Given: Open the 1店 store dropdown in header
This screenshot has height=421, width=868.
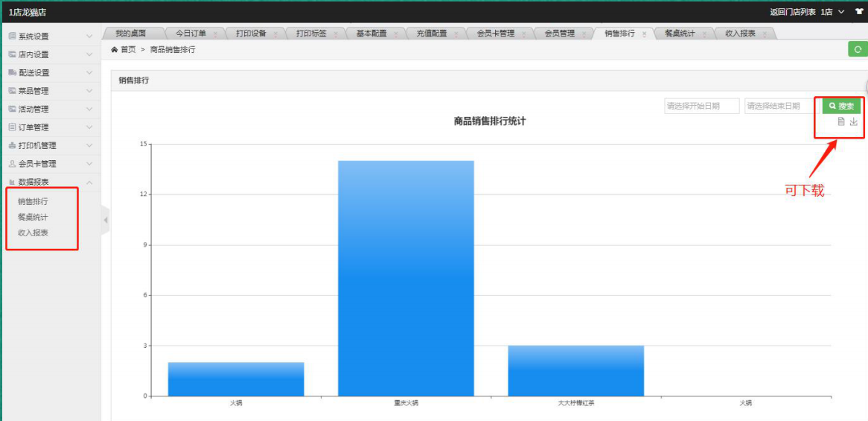Looking at the screenshot, I should 832,12.
